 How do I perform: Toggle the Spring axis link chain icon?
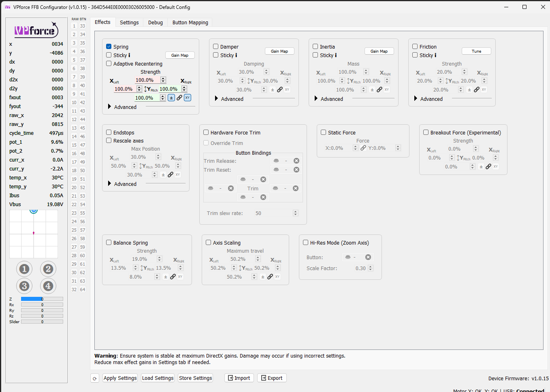pos(179,98)
